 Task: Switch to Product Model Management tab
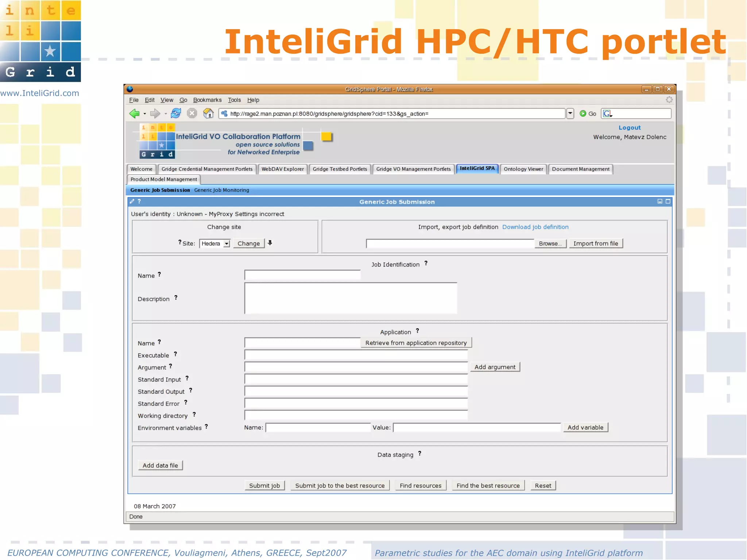(164, 179)
